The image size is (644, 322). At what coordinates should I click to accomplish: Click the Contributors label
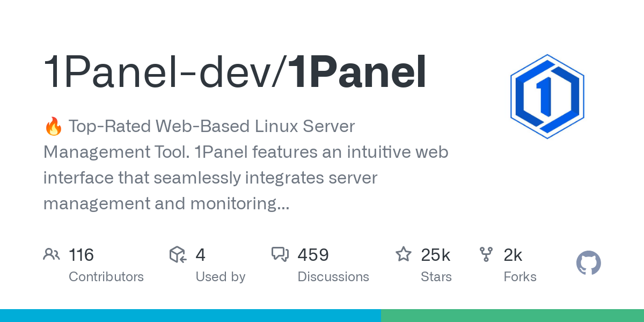106,277
